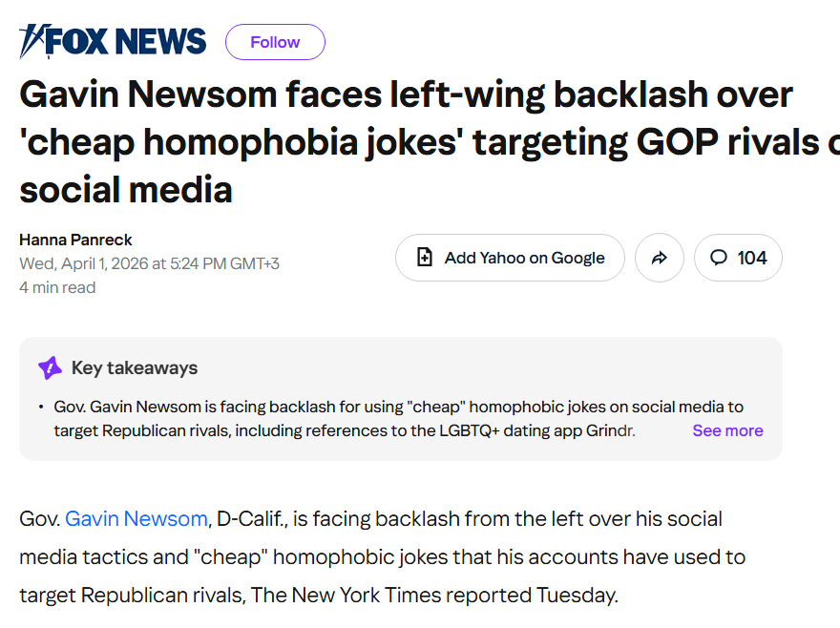This screenshot has width=840, height=628.
Task: Click the first article paragraph text
Action: pyautogui.click(x=382, y=557)
